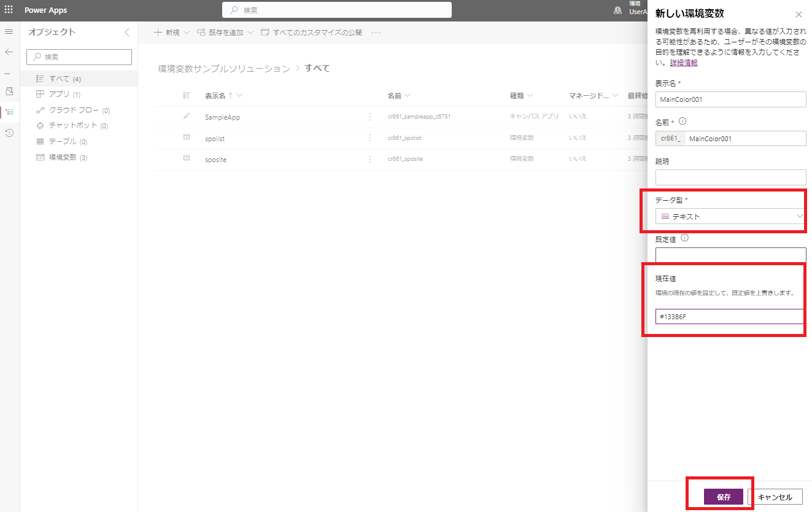Open the history icon in left rail
This screenshot has height=512, width=812.
(x=9, y=133)
